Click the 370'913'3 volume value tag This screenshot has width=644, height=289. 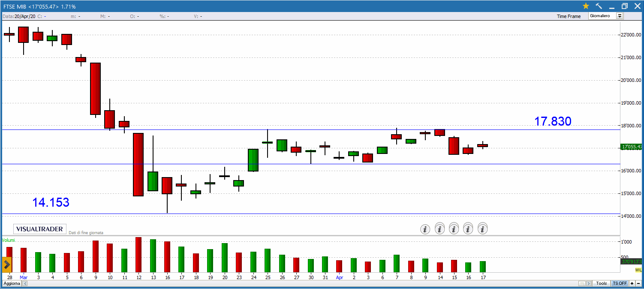pyautogui.click(x=632, y=261)
